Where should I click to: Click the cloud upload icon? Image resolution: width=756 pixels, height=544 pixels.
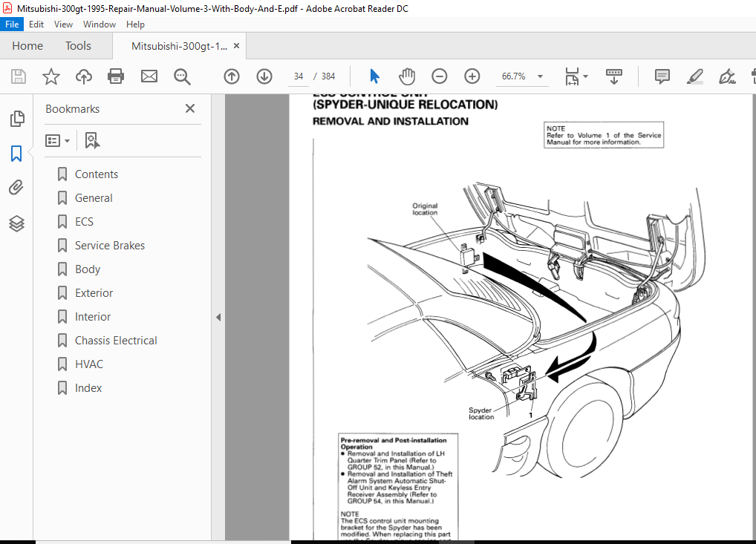pyautogui.click(x=84, y=76)
